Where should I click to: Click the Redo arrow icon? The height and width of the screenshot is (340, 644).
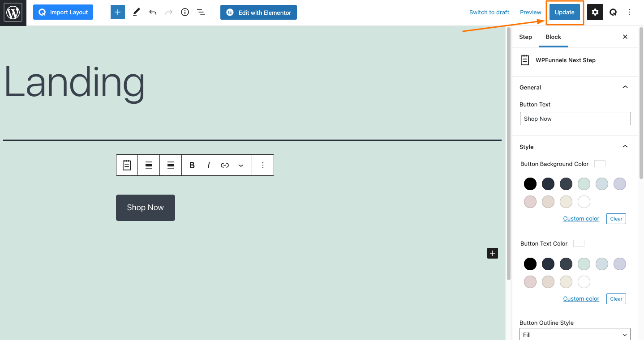(169, 13)
